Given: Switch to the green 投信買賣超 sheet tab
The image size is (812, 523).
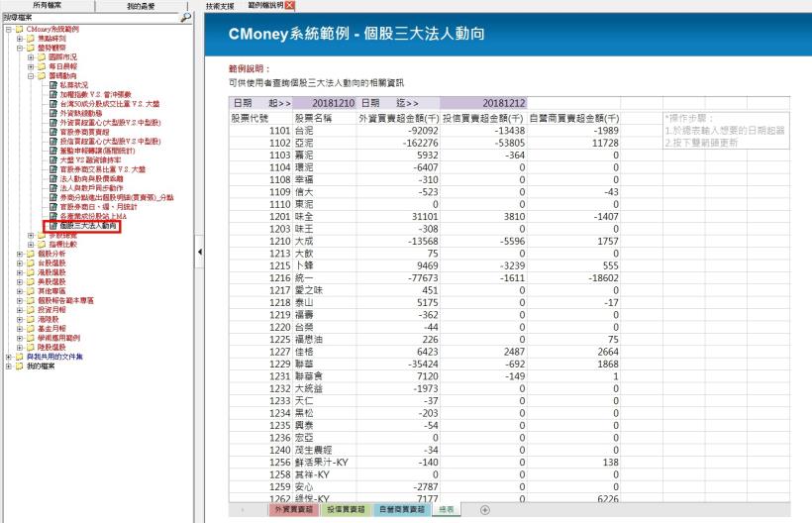Looking at the screenshot, I should tap(346, 509).
